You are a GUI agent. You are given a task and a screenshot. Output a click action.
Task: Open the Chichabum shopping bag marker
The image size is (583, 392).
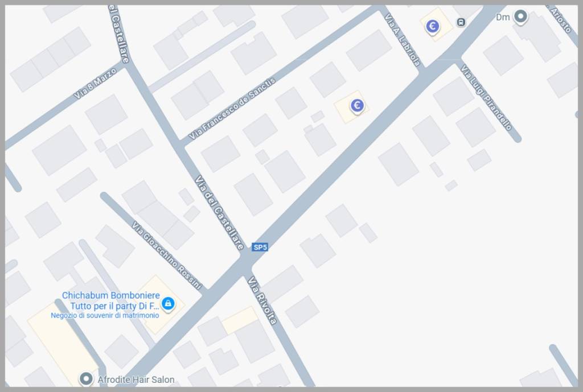168,303
